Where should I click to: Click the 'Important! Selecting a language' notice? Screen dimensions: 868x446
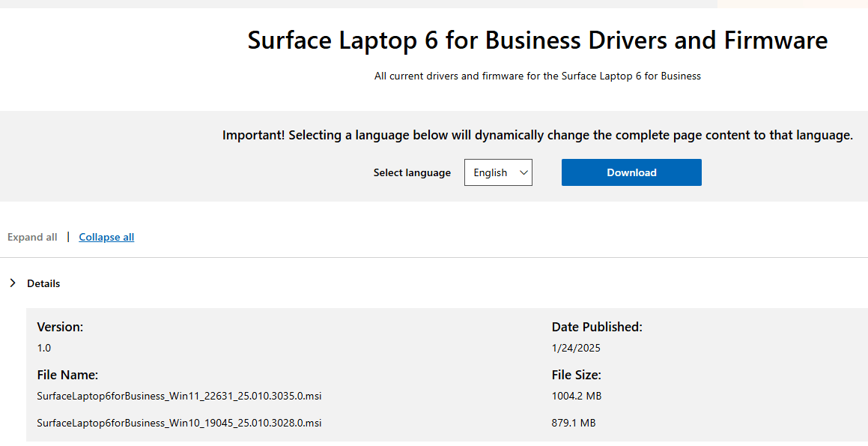538,135
